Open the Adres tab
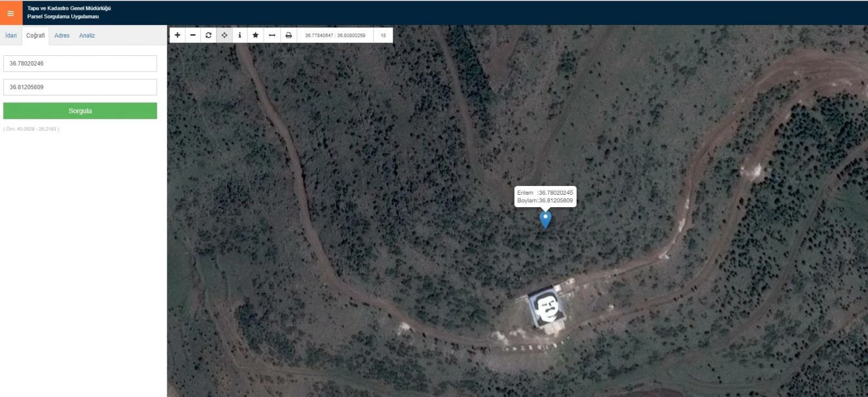 click(x=62, y=36)
